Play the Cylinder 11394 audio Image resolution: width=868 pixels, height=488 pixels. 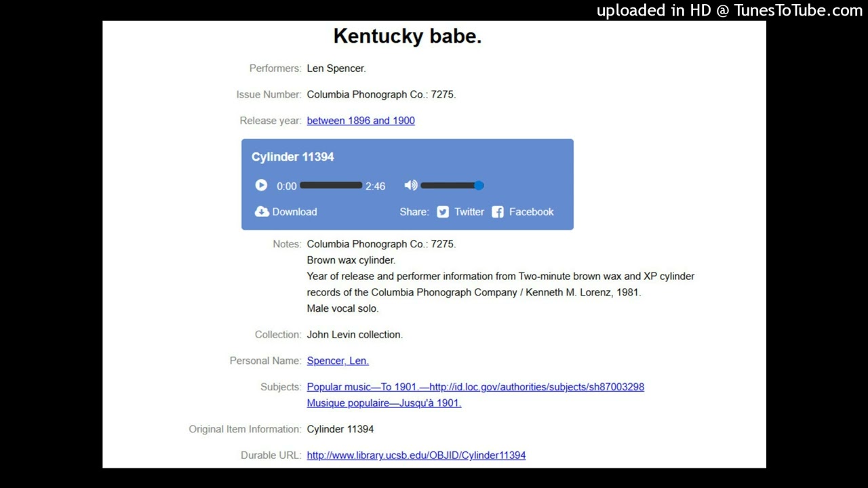261,185
